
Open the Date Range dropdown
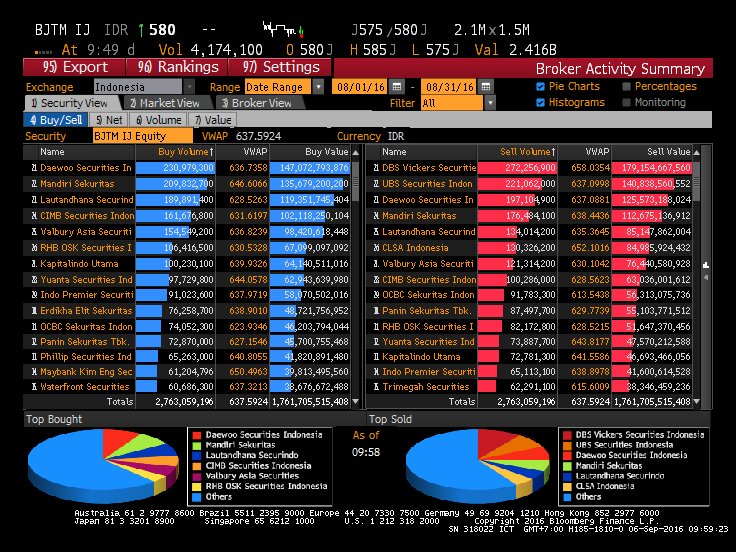[318, 87]
